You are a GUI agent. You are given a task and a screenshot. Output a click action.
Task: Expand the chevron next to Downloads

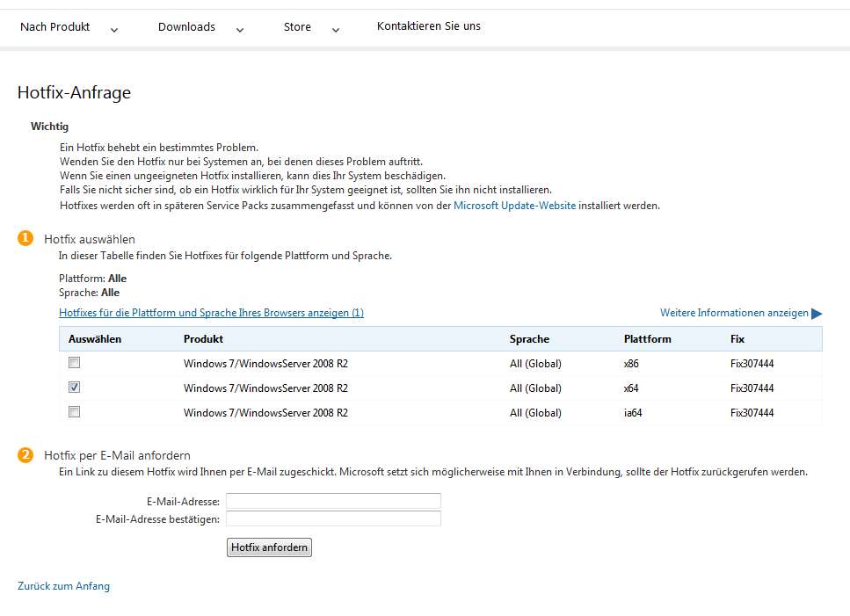(x=240, y=30)
